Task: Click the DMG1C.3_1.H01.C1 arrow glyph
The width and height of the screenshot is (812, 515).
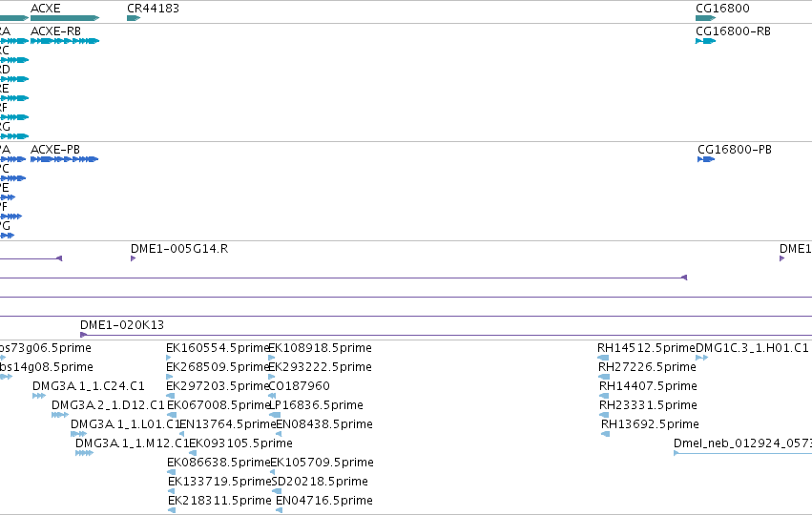Action: point(701,358)
